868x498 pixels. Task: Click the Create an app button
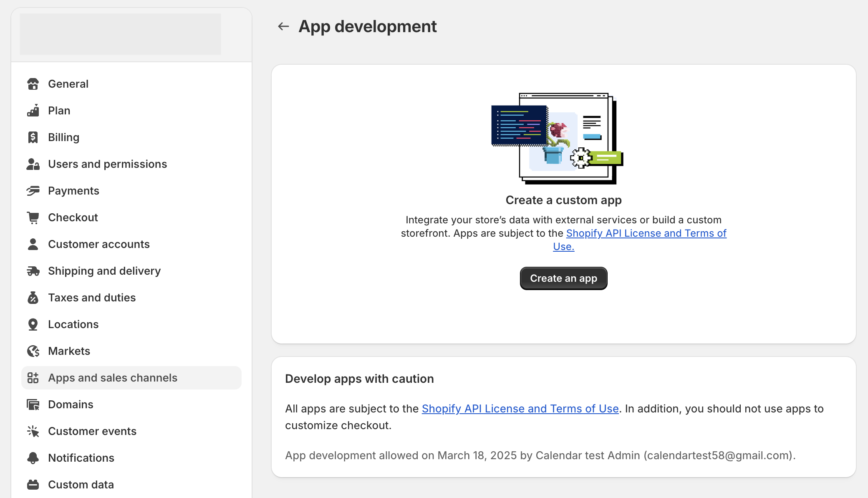click(x=563, y=278)
